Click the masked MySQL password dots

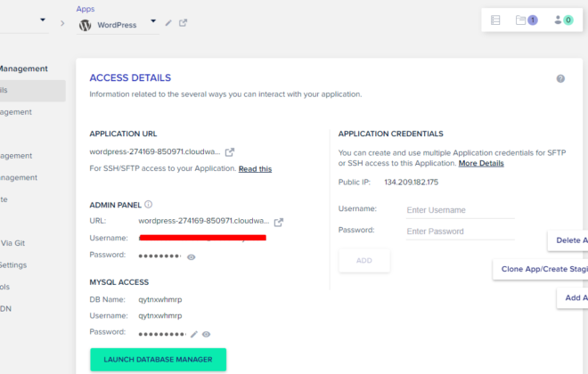pyautogui.click(x=162, y=334)
